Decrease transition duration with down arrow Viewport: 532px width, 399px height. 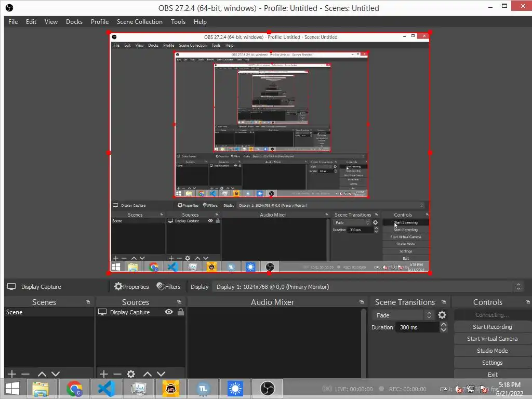click(444, 330)
